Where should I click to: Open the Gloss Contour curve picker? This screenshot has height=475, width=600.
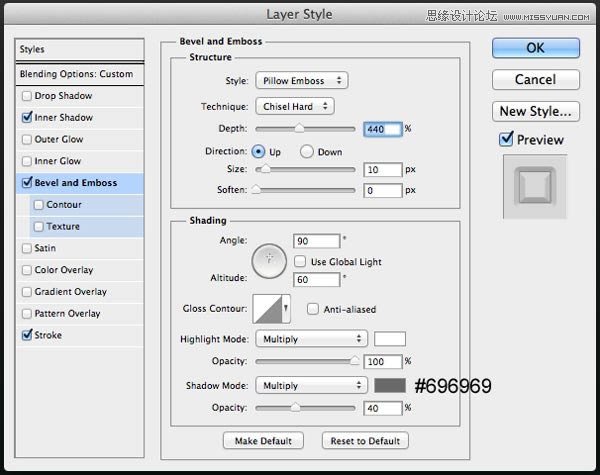(271, 309)
